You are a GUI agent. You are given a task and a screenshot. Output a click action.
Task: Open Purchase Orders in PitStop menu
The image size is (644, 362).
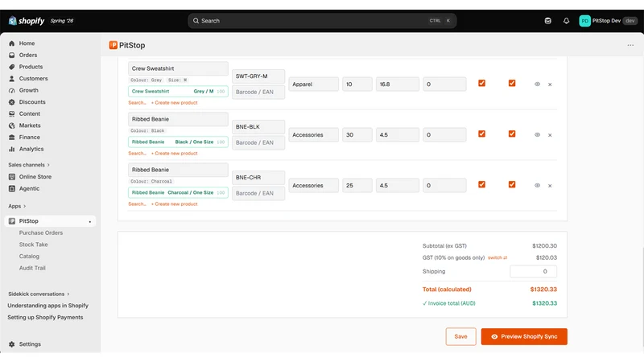coord(41,232)
